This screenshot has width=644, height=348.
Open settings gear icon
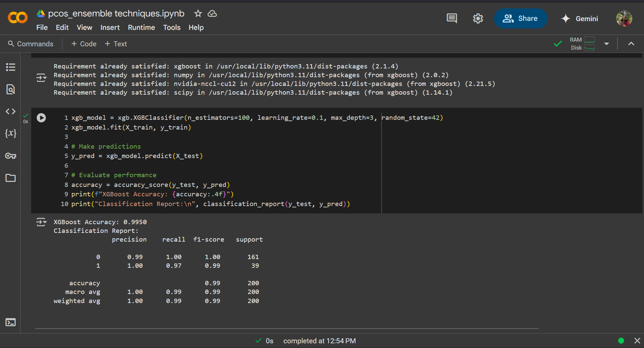pos(478,18)
